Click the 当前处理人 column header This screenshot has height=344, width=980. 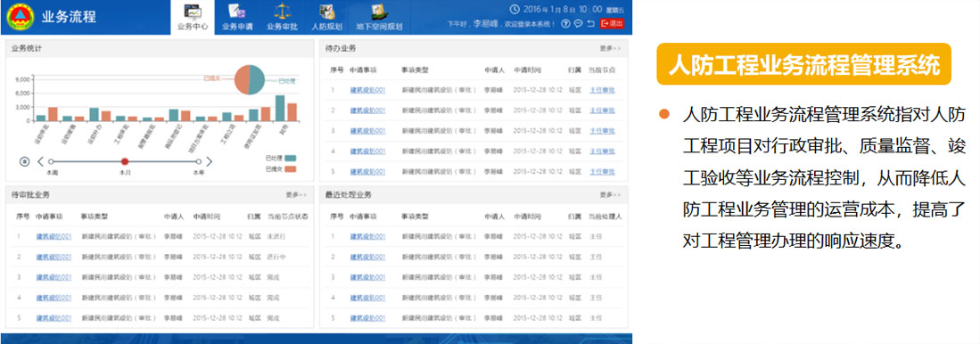tap(605, 217)
